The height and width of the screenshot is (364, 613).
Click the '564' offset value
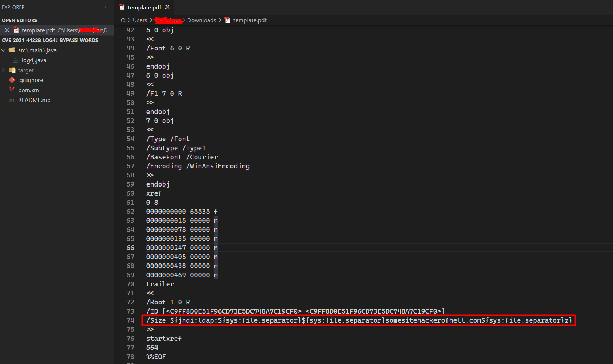152,348
